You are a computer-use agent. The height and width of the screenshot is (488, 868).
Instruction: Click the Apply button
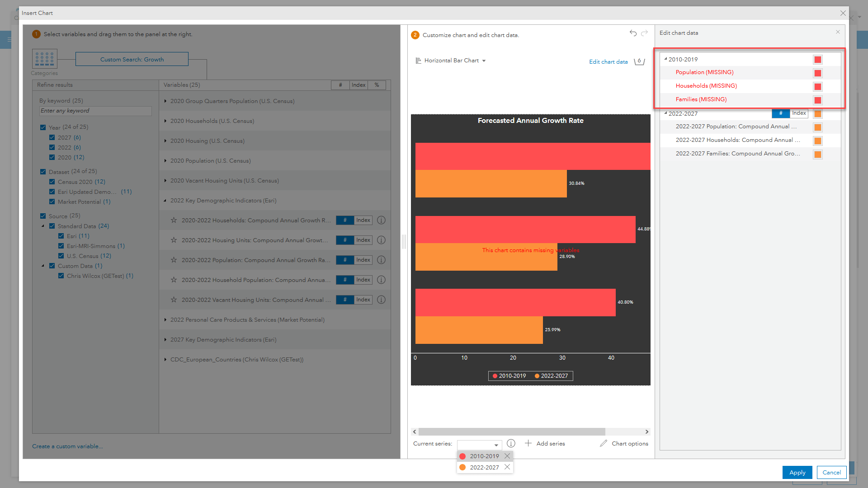pos(797,473)
